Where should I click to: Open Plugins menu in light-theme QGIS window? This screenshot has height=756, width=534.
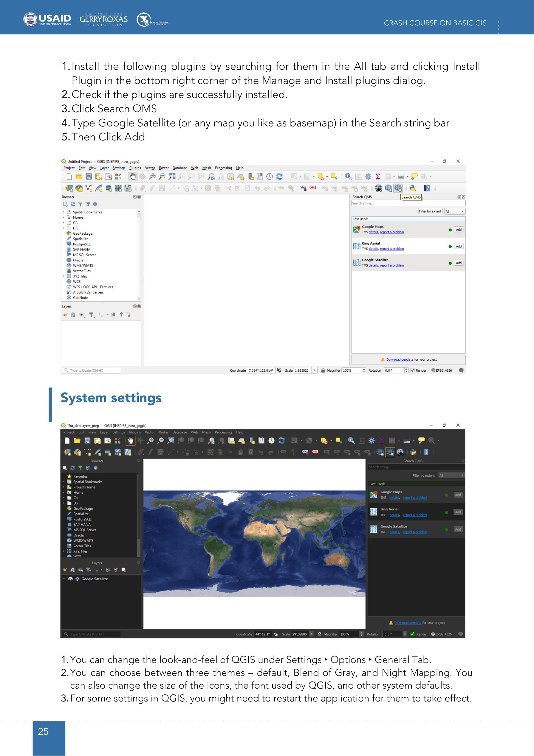[135, 168]
